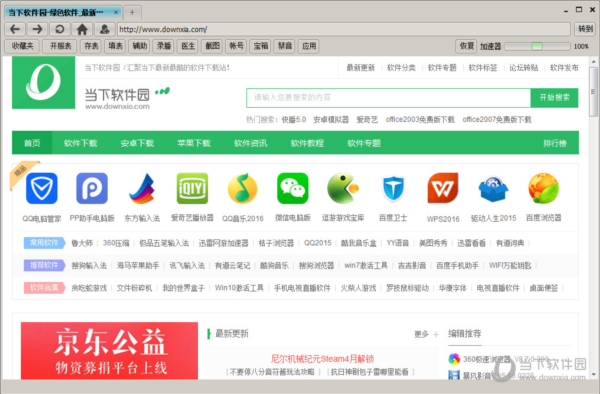Open the 收藏夹 favorites toolbar button
The image size is (600, 394).
[22, 46]
